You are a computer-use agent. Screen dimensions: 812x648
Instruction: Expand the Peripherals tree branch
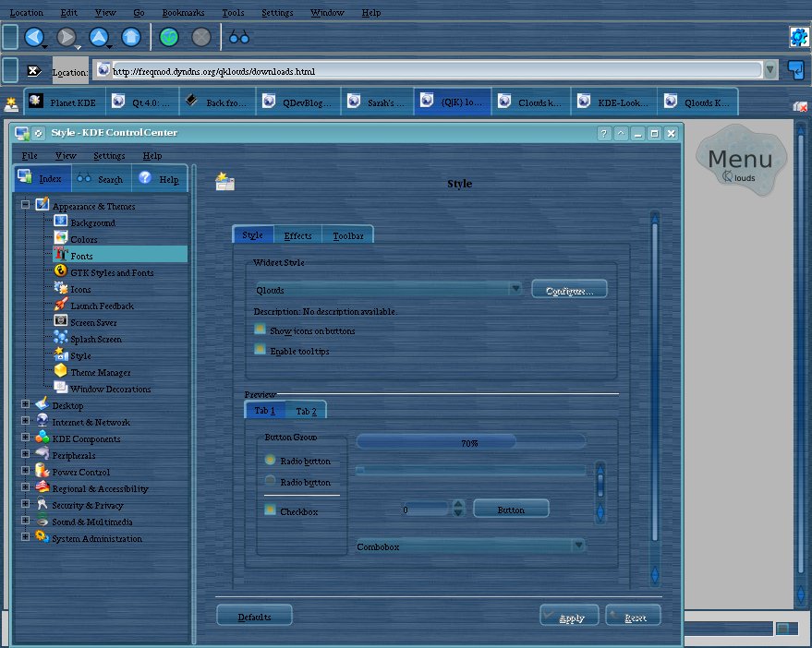point(25,453)
